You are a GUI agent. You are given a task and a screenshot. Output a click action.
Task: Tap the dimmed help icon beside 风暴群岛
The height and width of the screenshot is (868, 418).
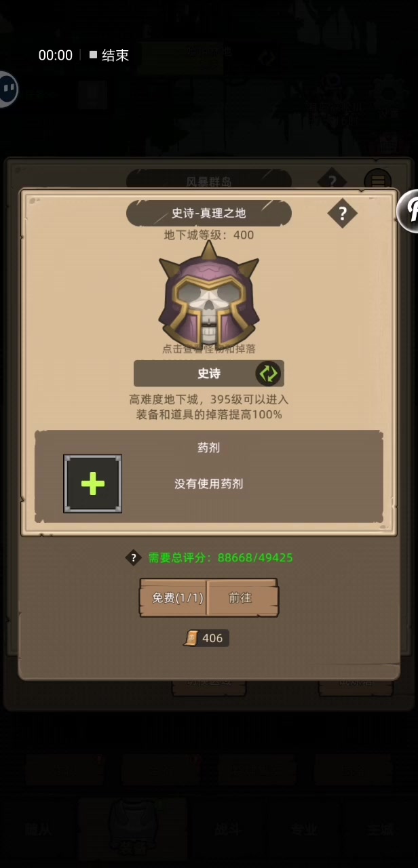pos(332,181)
